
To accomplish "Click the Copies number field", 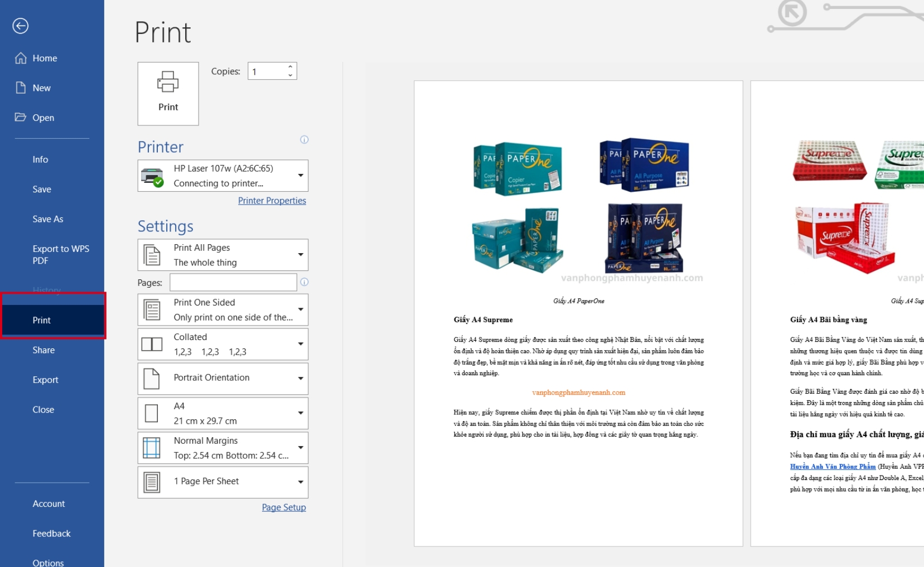I will click(x=267, y=71).
